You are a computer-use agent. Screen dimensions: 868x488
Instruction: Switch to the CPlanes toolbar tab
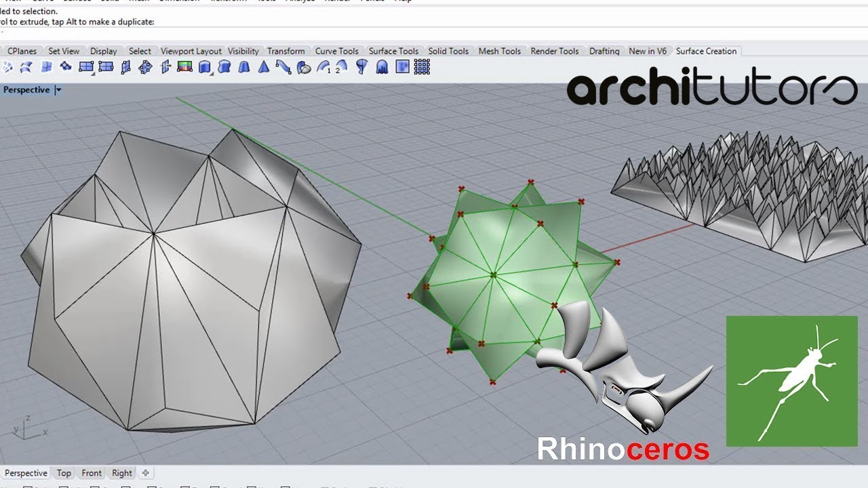[22, 51]
